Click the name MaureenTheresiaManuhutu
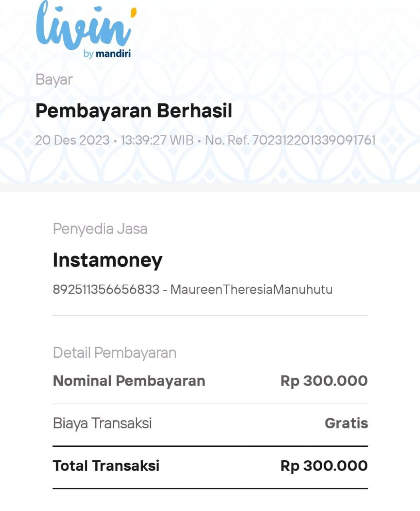The image size is (420, 511). [x=251, y=289]
